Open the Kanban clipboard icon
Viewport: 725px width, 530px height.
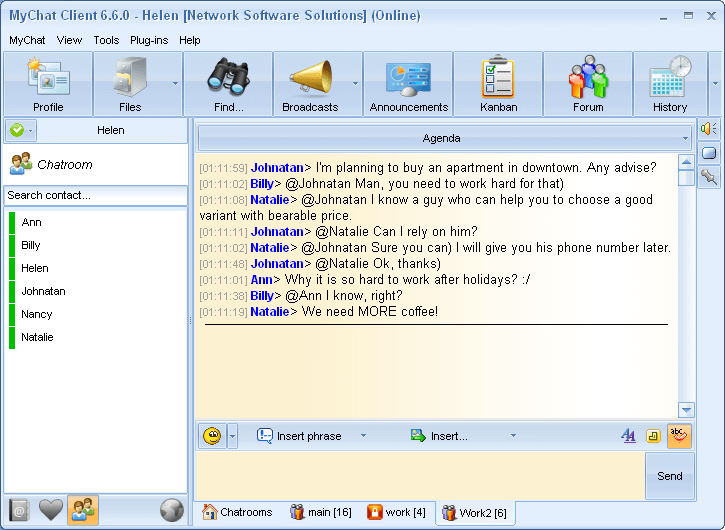coord(498,83)
